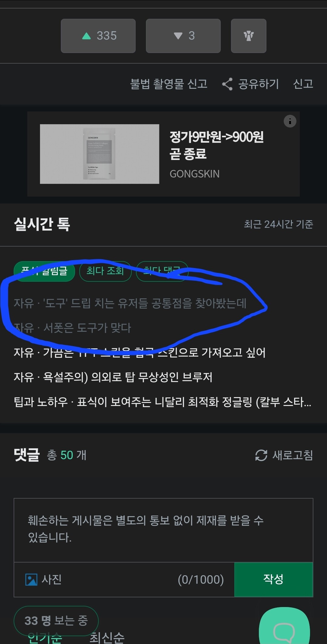Attach a photo with the 사진 icon
327x644 pixels.
coord(31,580)
